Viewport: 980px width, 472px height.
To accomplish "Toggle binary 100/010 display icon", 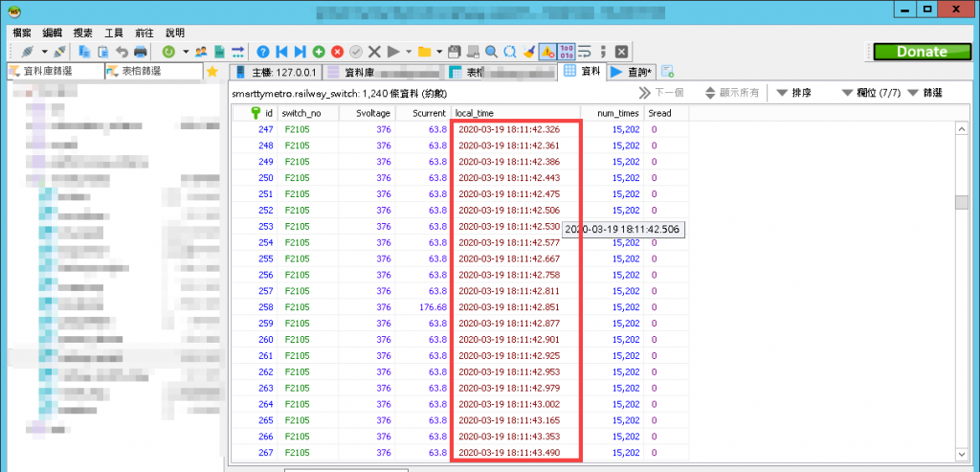I will tap(567, 52).
